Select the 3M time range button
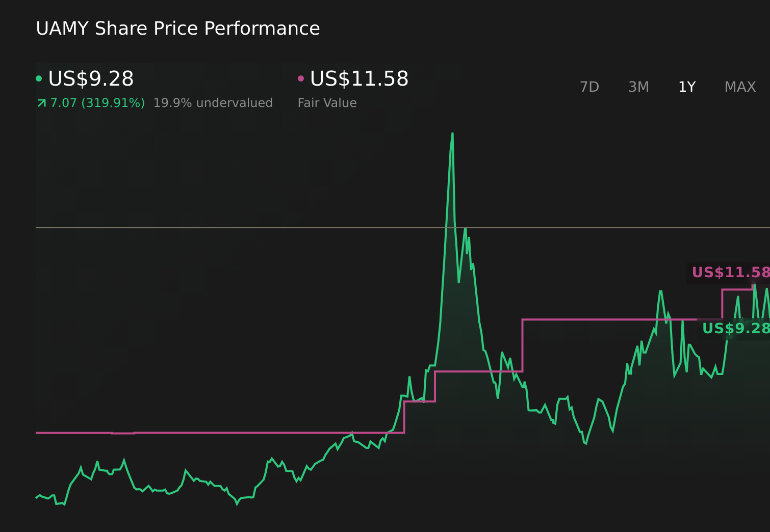770x532 pixels. pos(638,87)
